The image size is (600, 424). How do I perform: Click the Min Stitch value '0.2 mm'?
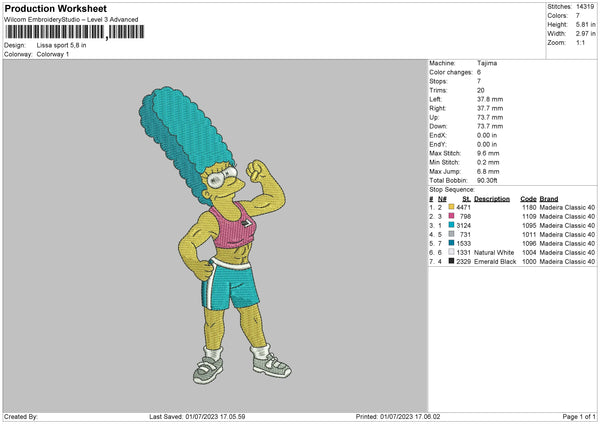[x=488, y=162]
